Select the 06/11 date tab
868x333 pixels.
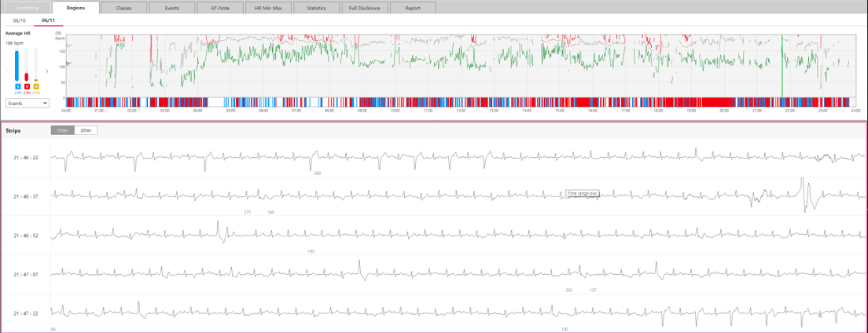coord(48,20)
